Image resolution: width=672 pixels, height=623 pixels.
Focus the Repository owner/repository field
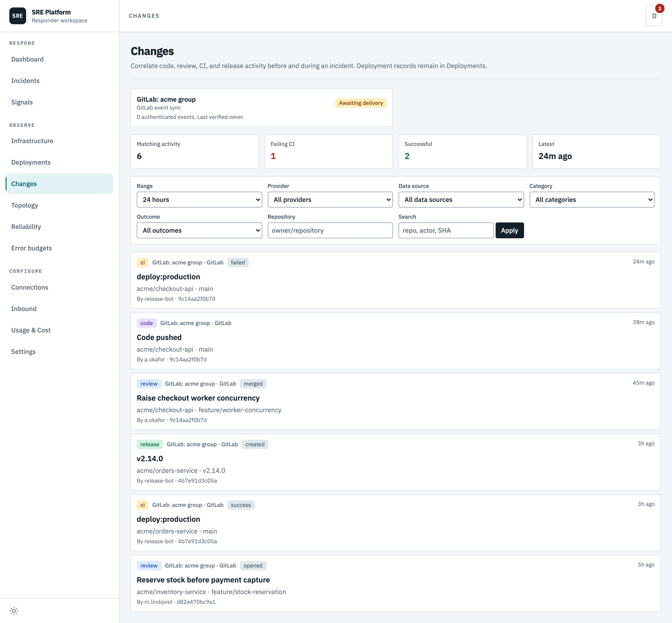tap(330, 230)
